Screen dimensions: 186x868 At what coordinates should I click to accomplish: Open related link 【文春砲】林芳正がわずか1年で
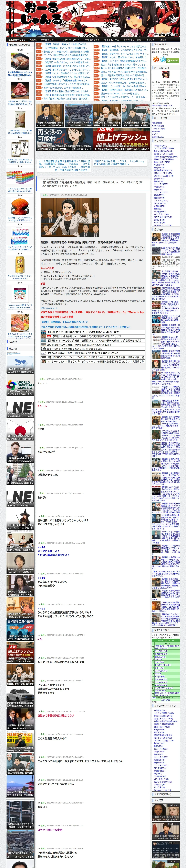pos(93,353)
